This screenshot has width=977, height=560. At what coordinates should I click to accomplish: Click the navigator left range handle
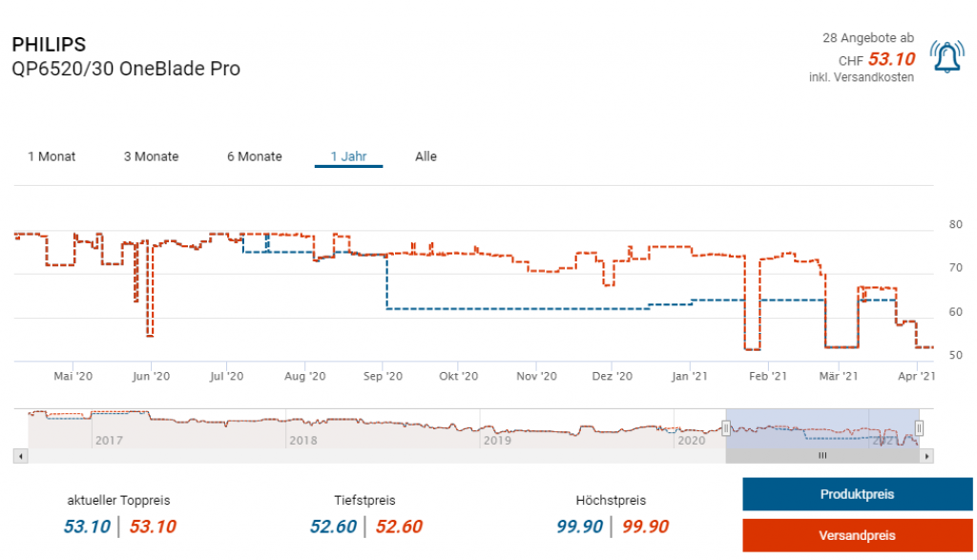pos(726,428)
